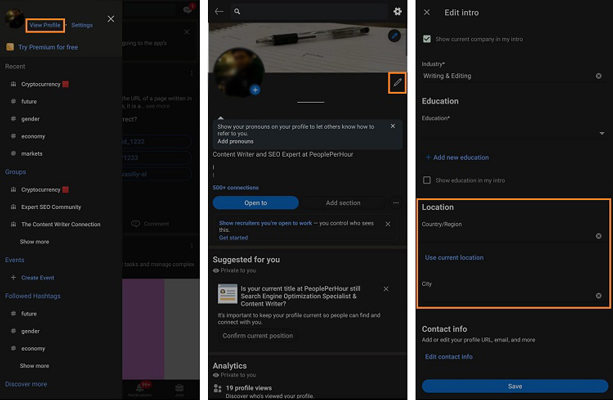Clear the Industry field
Viewport: 613px width, 400px height.
click(x=599, y=76)
